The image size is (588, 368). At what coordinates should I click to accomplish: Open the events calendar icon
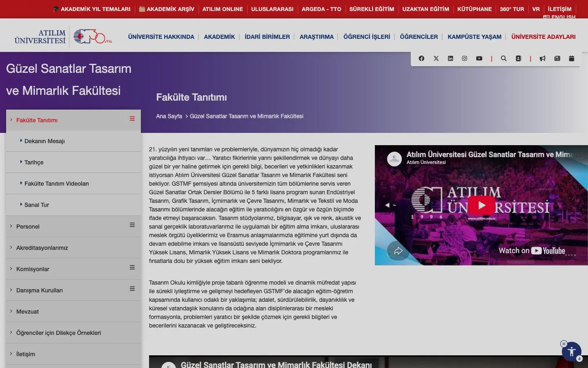pos(571,58)
